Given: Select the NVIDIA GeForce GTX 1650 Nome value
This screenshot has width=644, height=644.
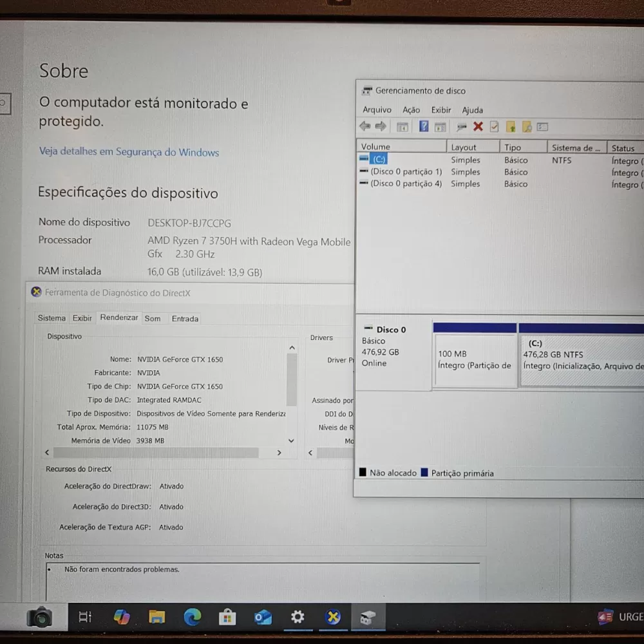Looking at the screenshot, I should click(180, 359).
